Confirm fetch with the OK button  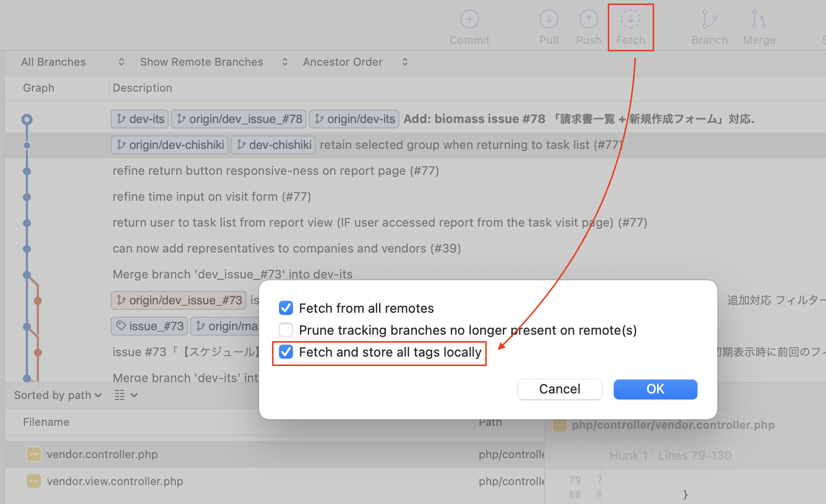click(x=655, y=389)
